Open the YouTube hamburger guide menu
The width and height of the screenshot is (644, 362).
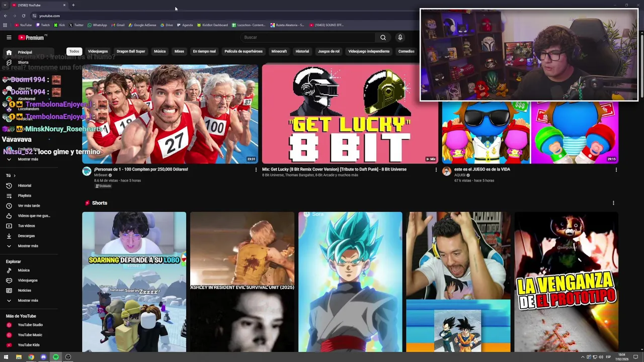(9, 37)
